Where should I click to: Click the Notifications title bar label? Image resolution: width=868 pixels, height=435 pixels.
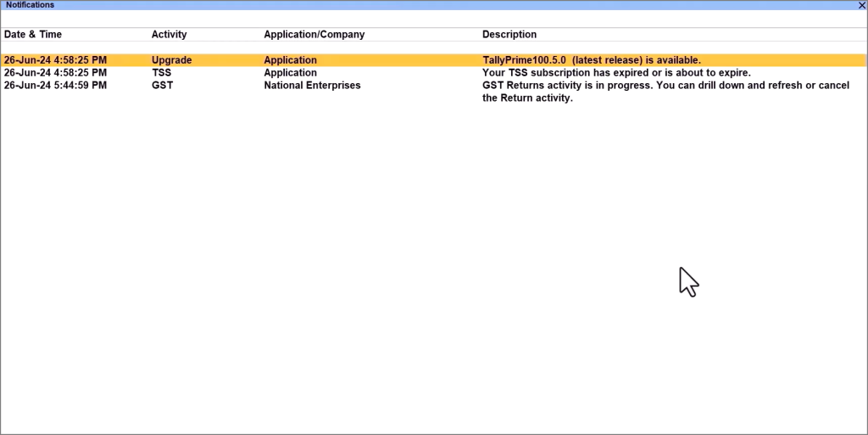click(31, 5)
